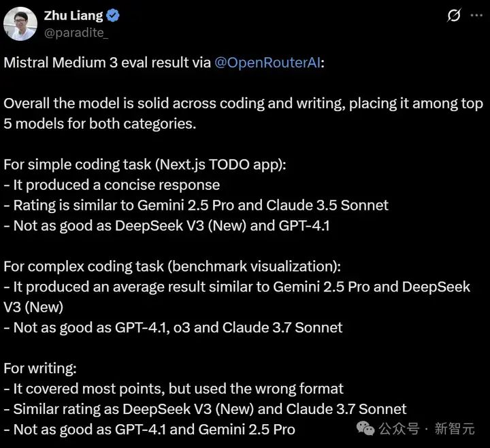Click the "It produced a concise response" line
Screen dimensions: 490x448
point(112,185)
